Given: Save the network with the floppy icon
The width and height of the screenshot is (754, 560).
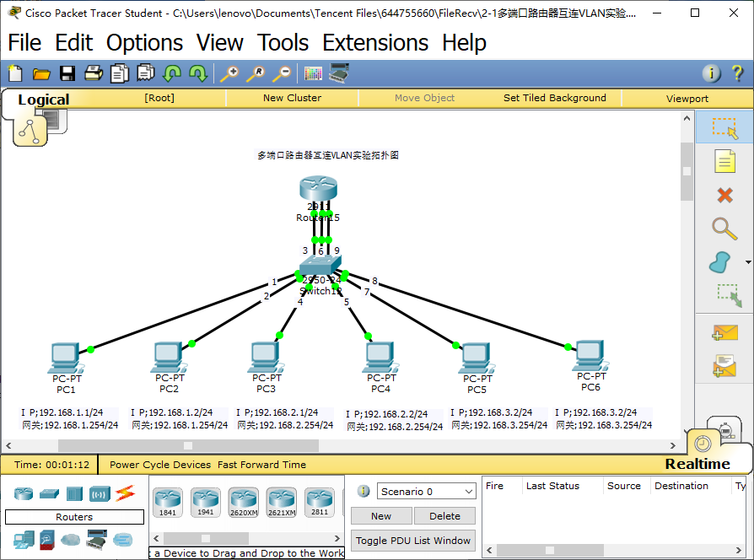Looking at the screenshot, I should (x=67, y=73).
